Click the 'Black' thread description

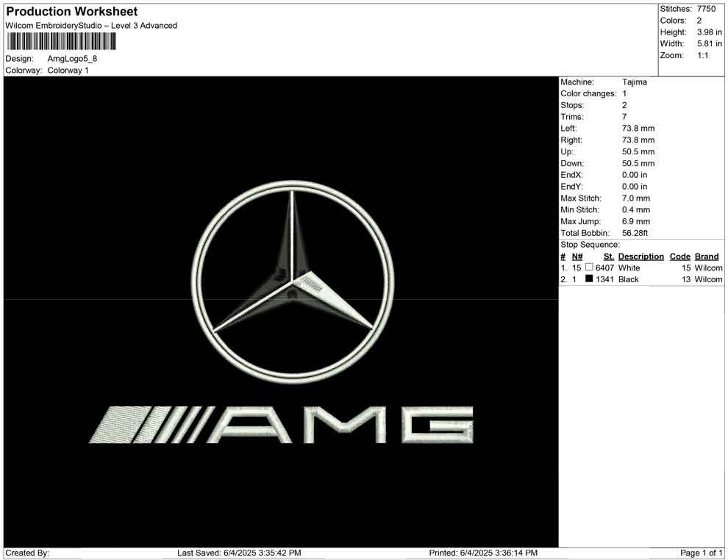click(x=629, y=279)
